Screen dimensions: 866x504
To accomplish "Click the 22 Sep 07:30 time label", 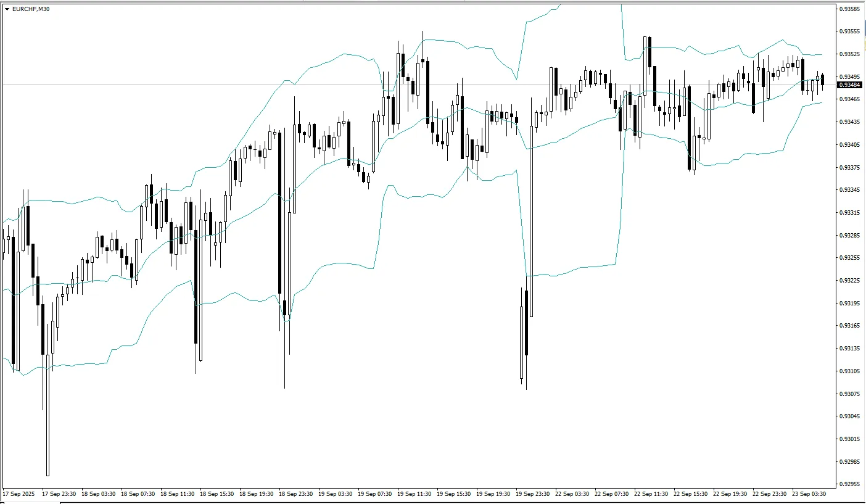I will [x=612, y=494].
